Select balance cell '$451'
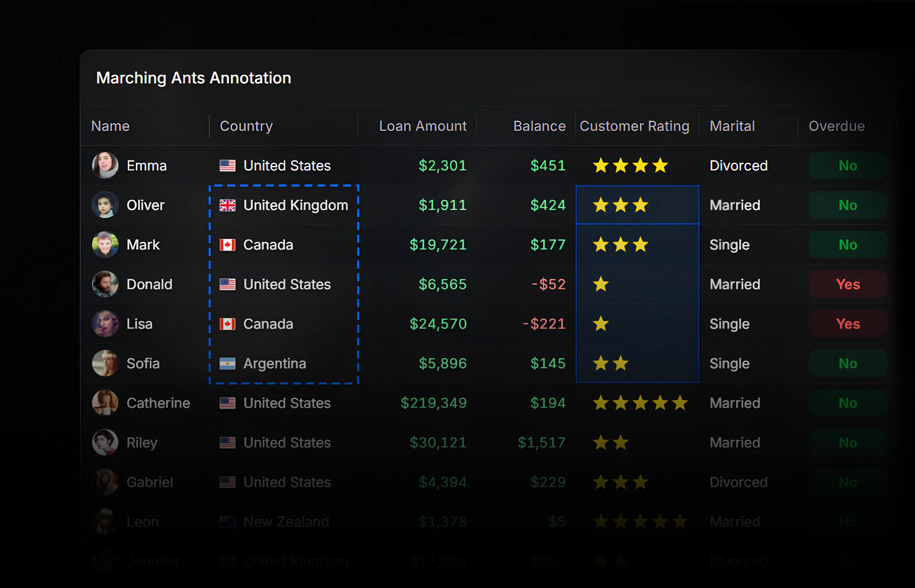Image resolution: width=915 pixels, height=588 pixels. pyautogui.click(x=548, y=166)
